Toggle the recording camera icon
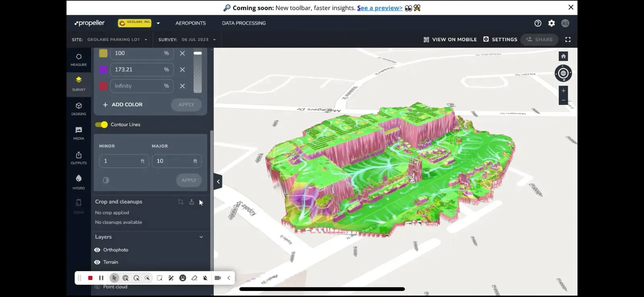The width and height of the screenshot is (644, 297). coord(218,278)
